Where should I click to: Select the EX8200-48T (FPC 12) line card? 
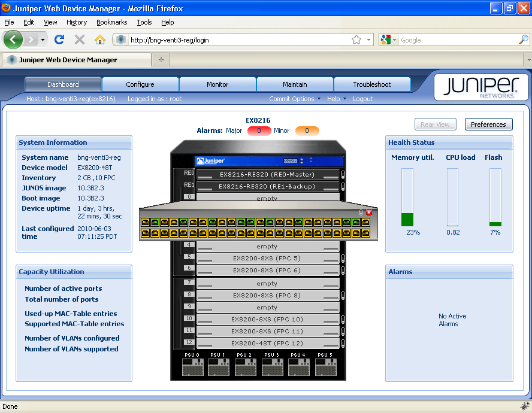point(268,343)
